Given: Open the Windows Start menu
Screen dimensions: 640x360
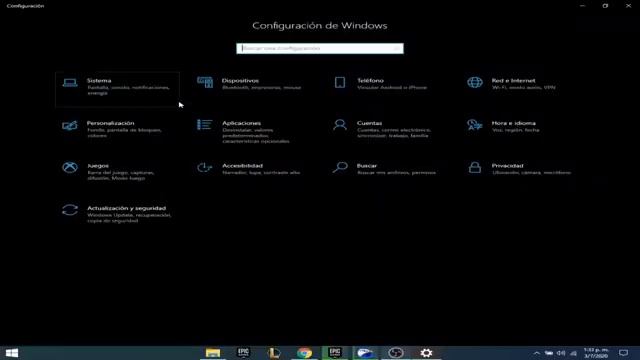Looking at the screenshot, I should (x=12, y=353).
